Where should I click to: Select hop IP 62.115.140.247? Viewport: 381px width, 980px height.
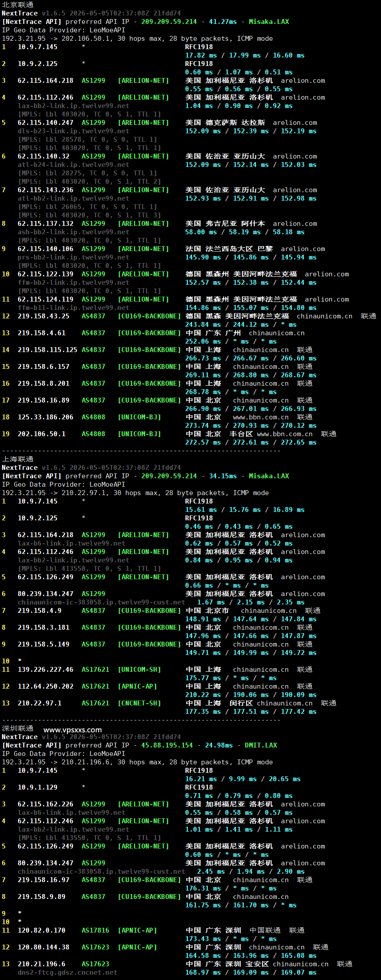(46, 122)
